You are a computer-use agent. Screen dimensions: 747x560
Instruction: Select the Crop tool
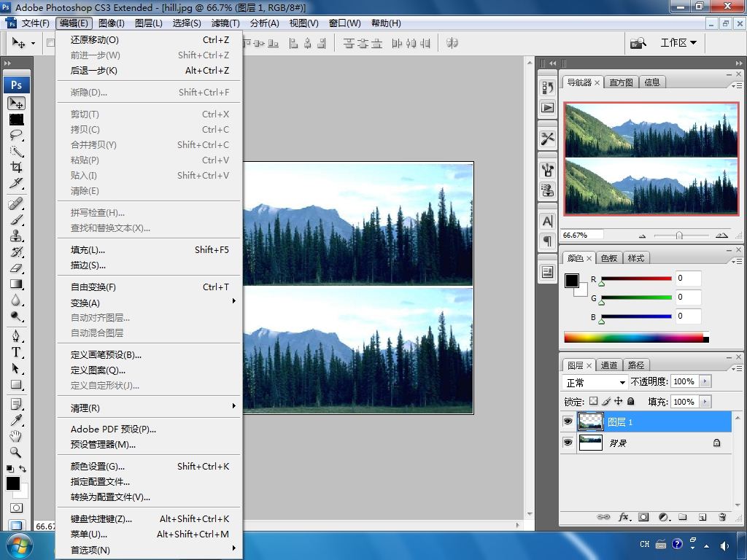click(16, 167)
